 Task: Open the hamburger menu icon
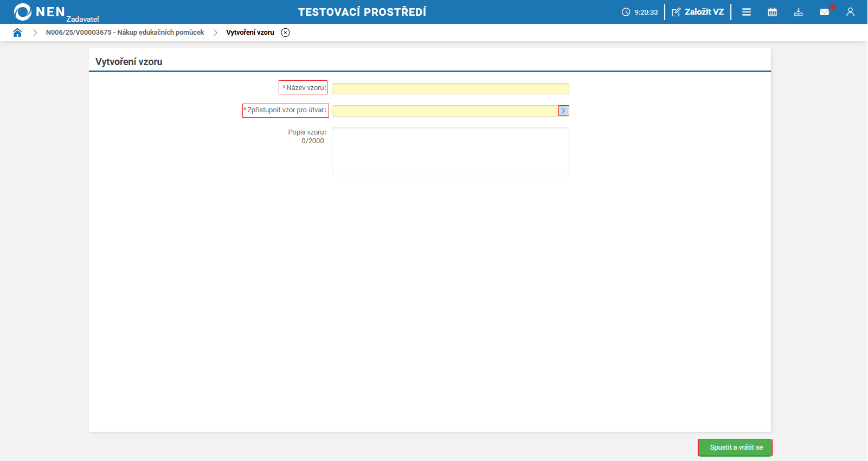coord(747,12)
